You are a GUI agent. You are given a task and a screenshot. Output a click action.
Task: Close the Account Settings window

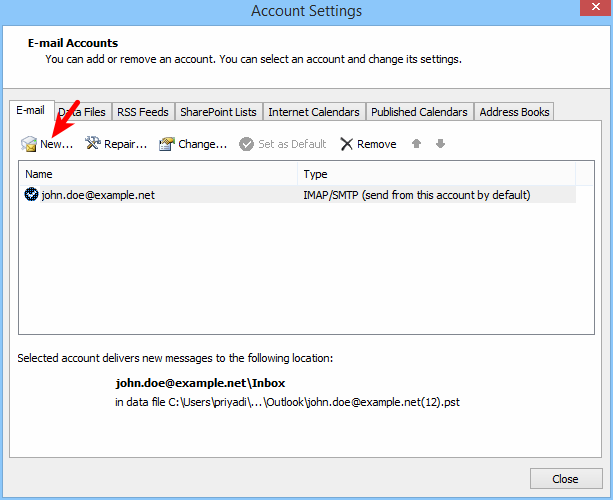[596, 7]
